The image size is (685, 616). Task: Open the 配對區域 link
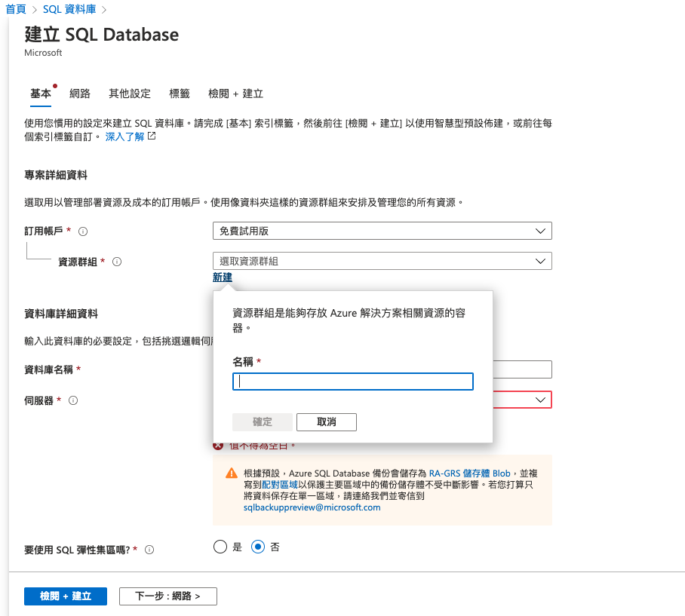point(280,485)
